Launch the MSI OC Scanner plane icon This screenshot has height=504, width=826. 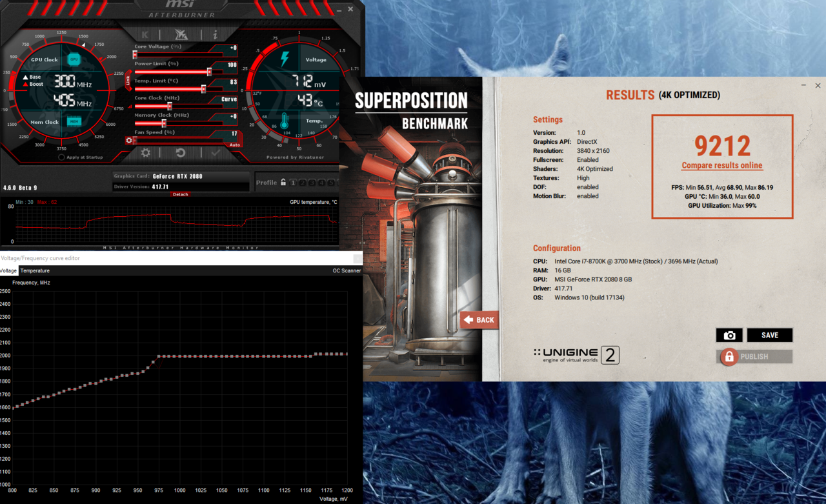coord(181,34)
